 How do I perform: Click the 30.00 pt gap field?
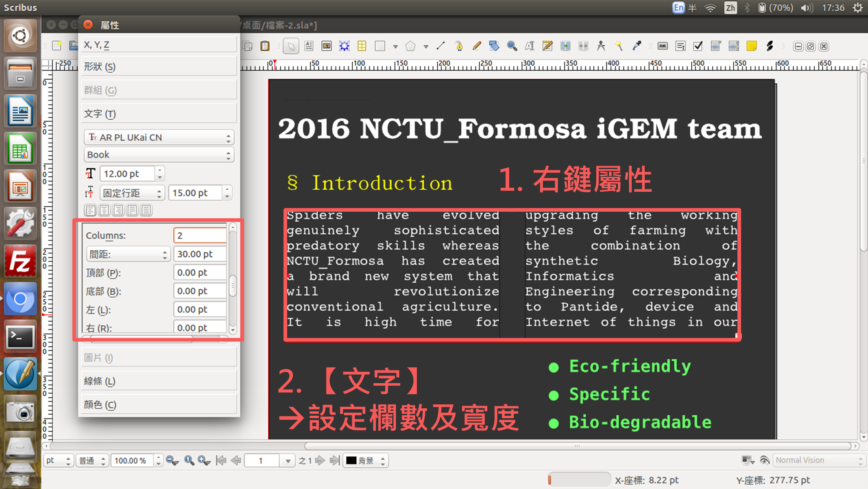tap(200, 254)
